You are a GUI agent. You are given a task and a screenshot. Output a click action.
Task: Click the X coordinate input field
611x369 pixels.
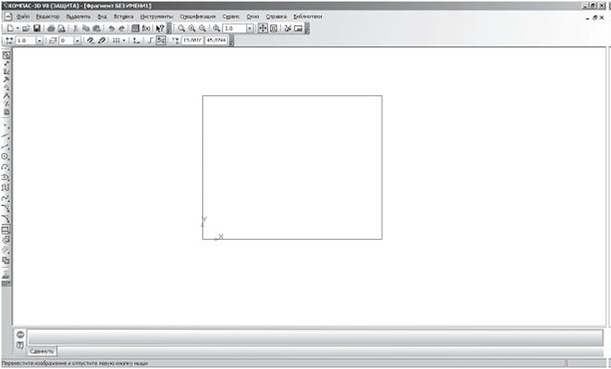[x=192, y=40]
